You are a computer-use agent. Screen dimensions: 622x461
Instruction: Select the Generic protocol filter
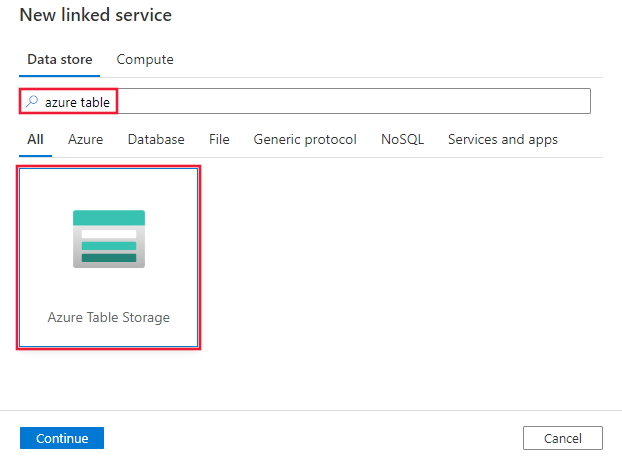(x=305, y=140)
